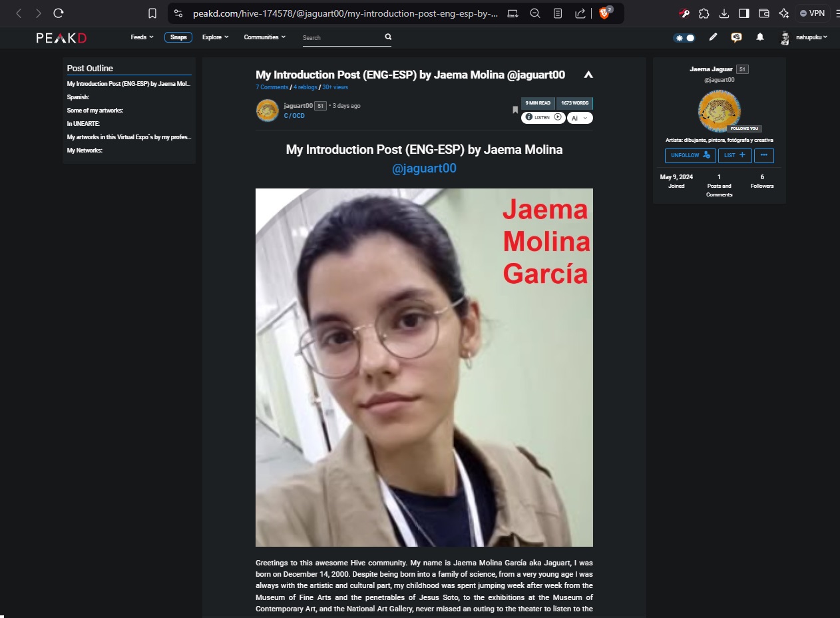
Task: Click the LIST + button
Action: [x=735, y=155]
